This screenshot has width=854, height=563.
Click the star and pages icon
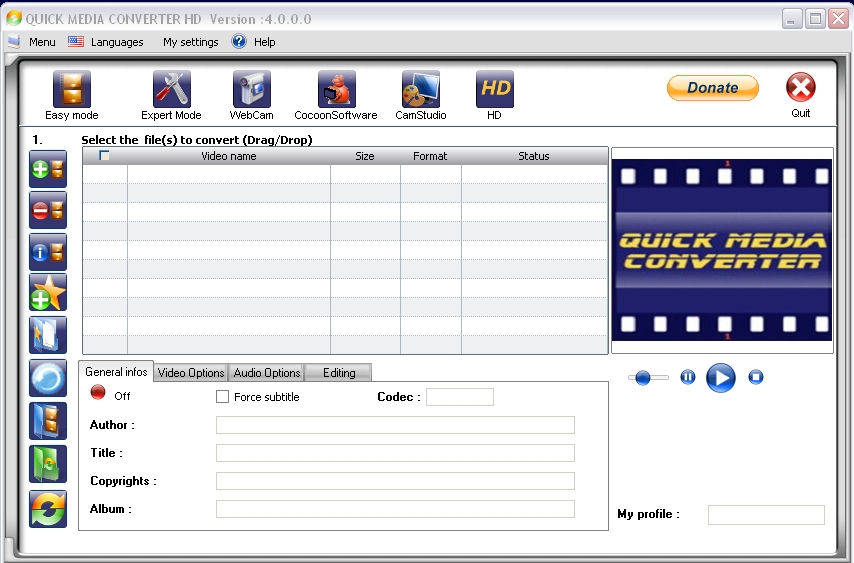coord(48,335)
